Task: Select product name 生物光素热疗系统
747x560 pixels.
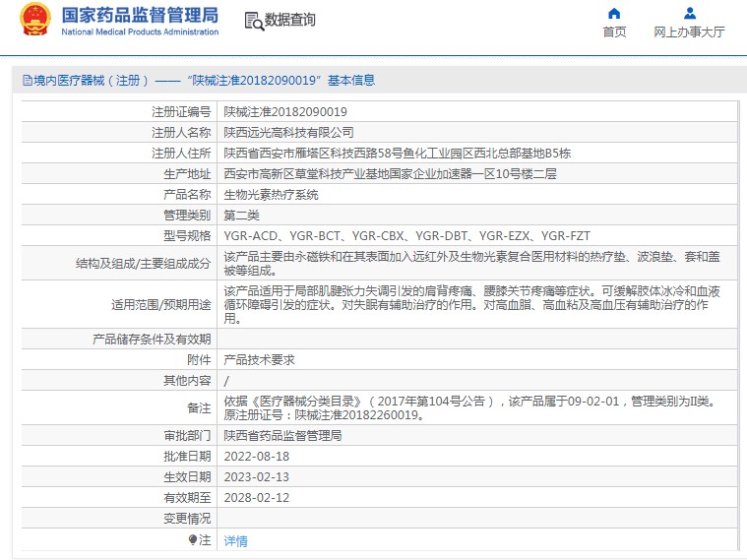Action: pyautogui.click(x=271, y=195)
